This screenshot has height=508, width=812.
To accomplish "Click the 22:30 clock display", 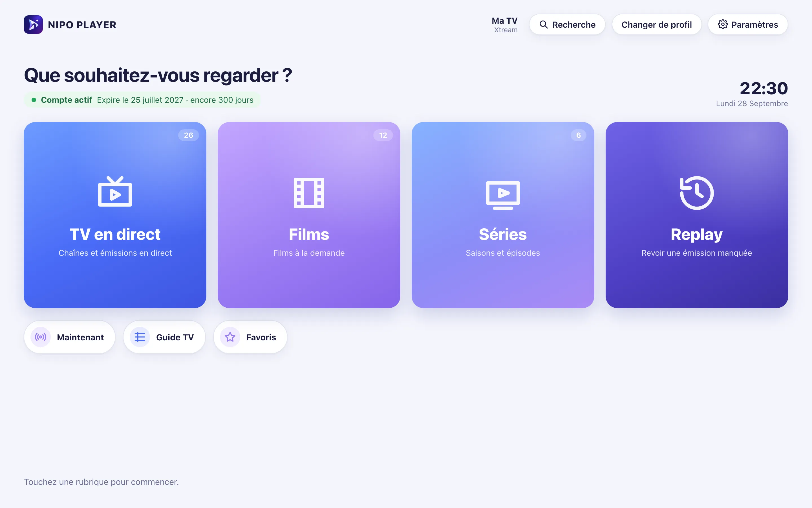I will 764,88.
